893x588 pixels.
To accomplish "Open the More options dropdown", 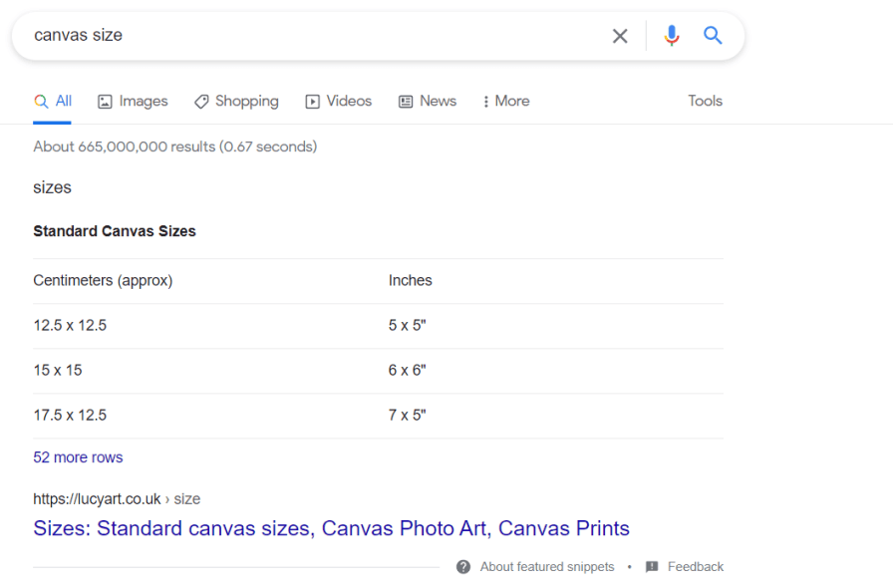I will click(x=505, y=102).
